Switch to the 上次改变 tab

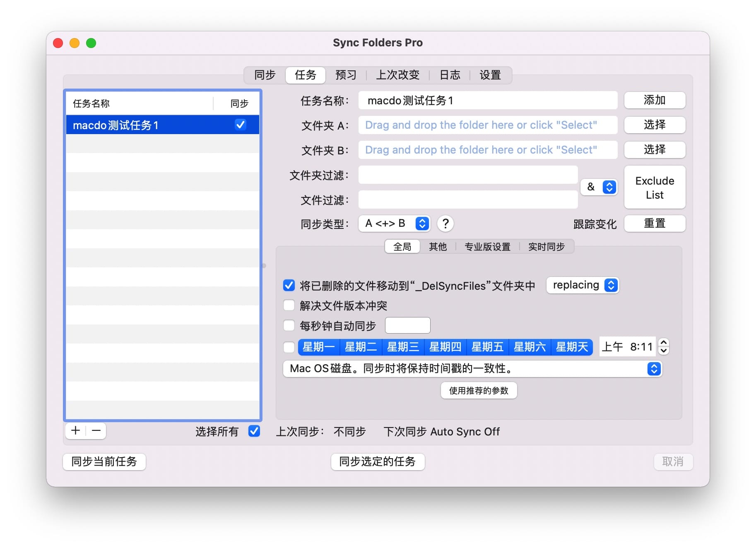[x=397, y=75]
